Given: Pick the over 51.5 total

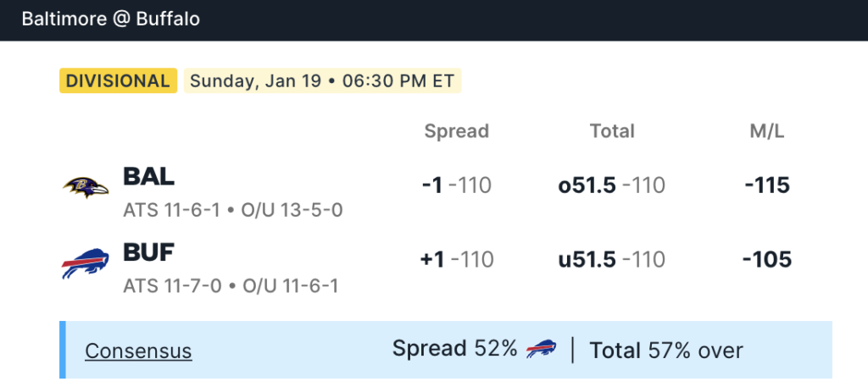Looking at the screenshot, I should tap(611, 185).
